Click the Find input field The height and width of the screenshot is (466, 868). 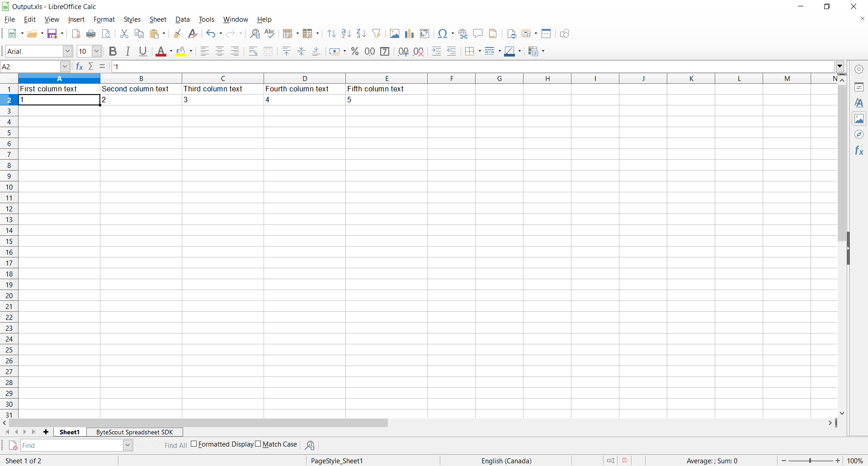[x=72, y=445]
